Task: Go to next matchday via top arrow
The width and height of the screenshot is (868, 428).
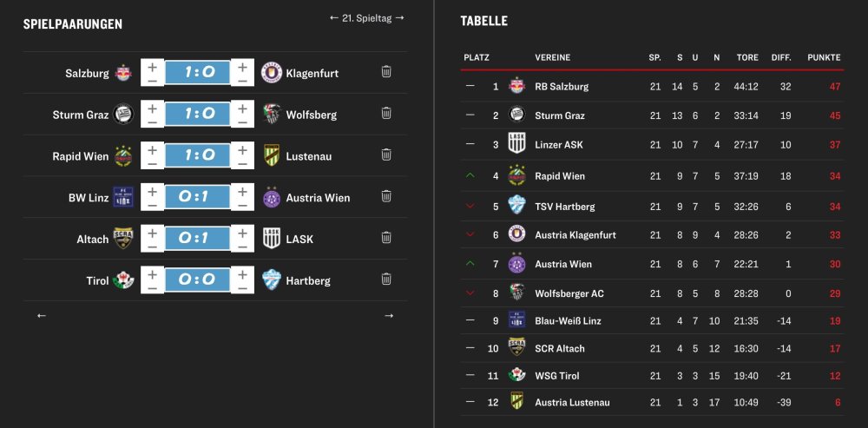Action: pyautogui.click(x=399, y=17)
